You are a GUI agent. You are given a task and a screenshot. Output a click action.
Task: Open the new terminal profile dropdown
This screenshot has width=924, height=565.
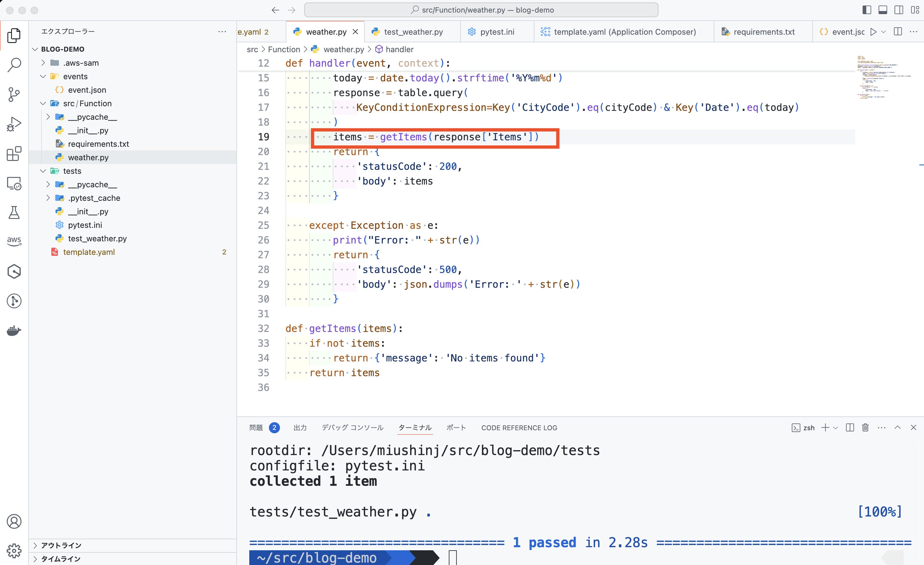coord(836,428)
